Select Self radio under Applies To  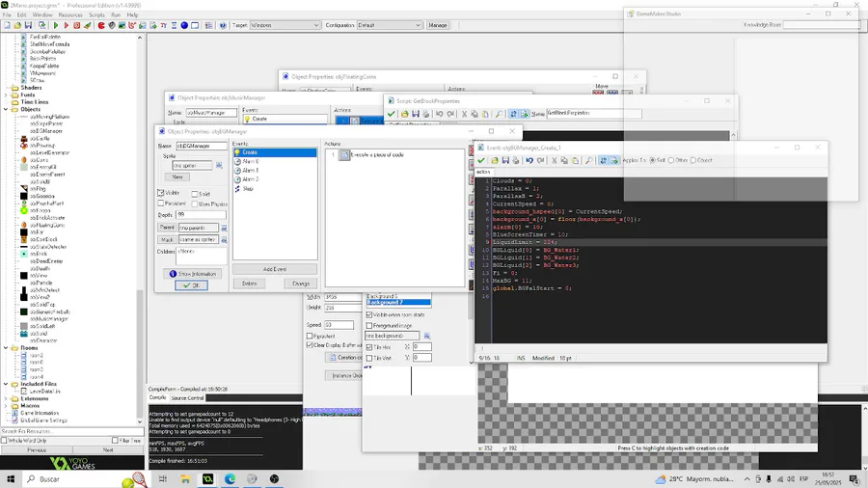[x=653, y=160]
